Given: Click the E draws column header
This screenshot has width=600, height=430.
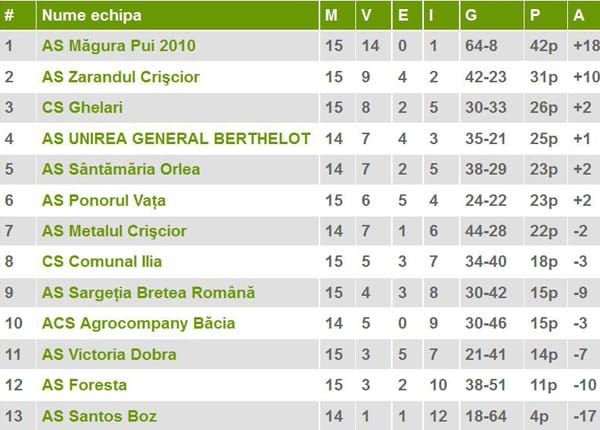Looking at the screenshot, I should (x=403, y=15).
